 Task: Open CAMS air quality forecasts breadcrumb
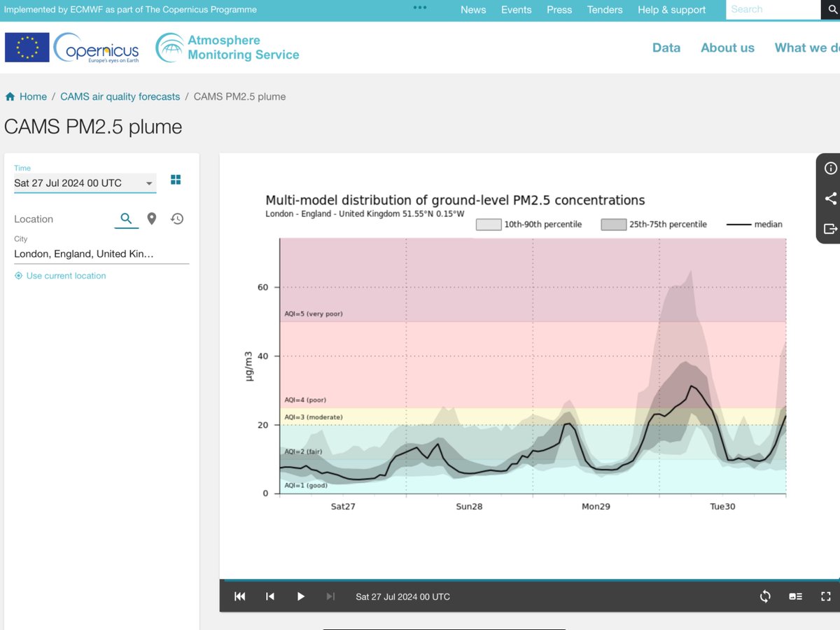click(120, 97)
